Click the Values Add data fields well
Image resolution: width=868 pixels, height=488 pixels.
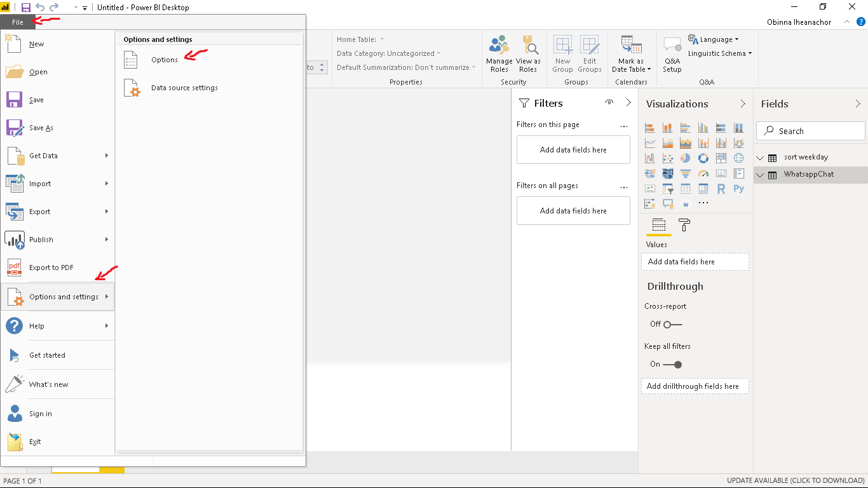click(695, 262)
